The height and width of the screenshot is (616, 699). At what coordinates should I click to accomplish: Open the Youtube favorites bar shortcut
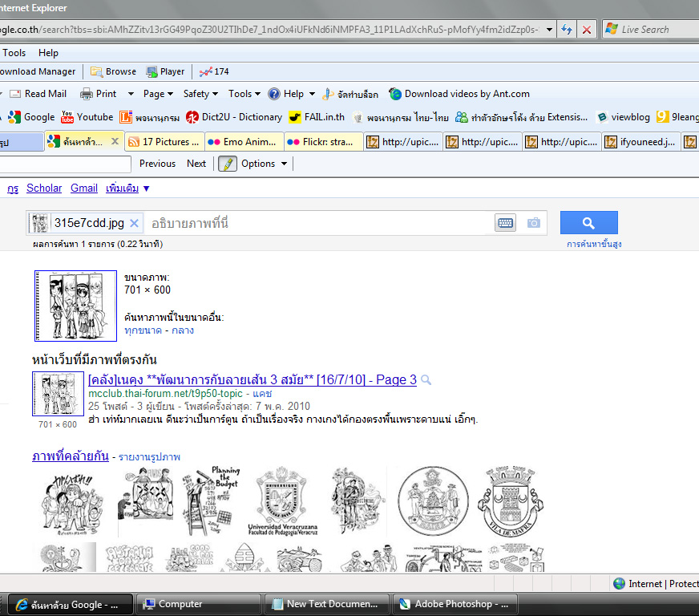[87, 117]
